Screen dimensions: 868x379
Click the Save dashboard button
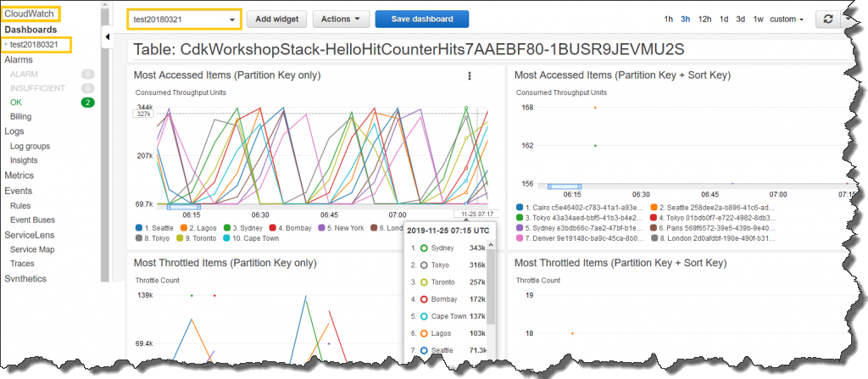(x=422, y=19)
